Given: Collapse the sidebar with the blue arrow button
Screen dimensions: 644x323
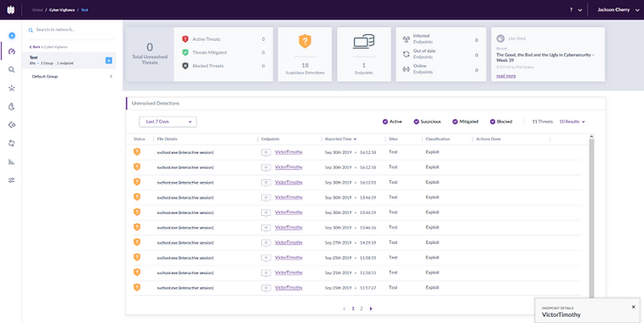Looking at the screenshot, I should (12, 36).
